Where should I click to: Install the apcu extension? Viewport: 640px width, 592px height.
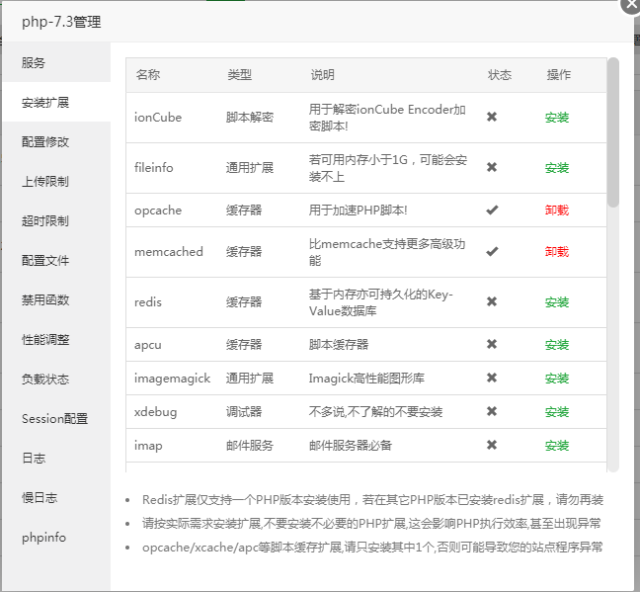[x=557, y=345]
